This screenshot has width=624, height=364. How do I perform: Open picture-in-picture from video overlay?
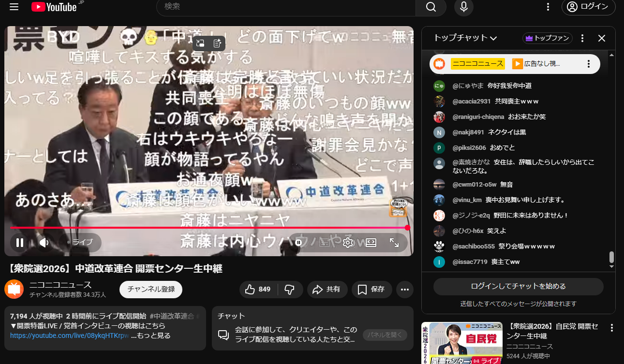200,43
